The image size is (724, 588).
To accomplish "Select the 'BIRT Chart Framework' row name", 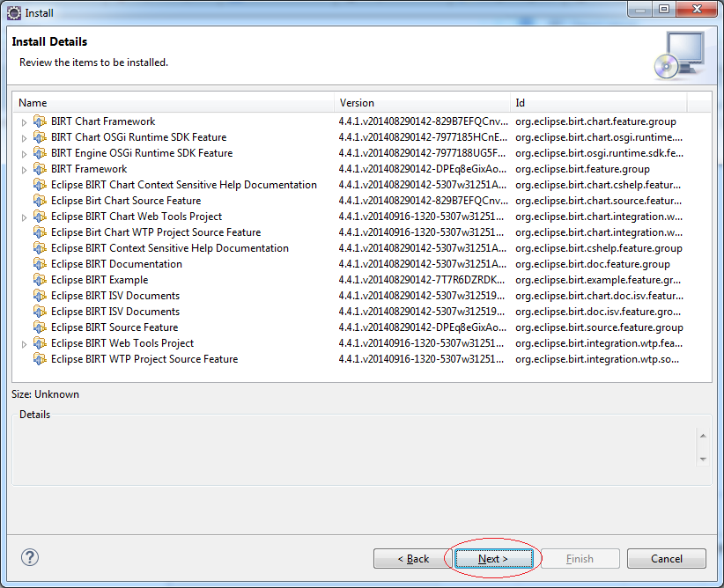I will click(x=103, y=121).
